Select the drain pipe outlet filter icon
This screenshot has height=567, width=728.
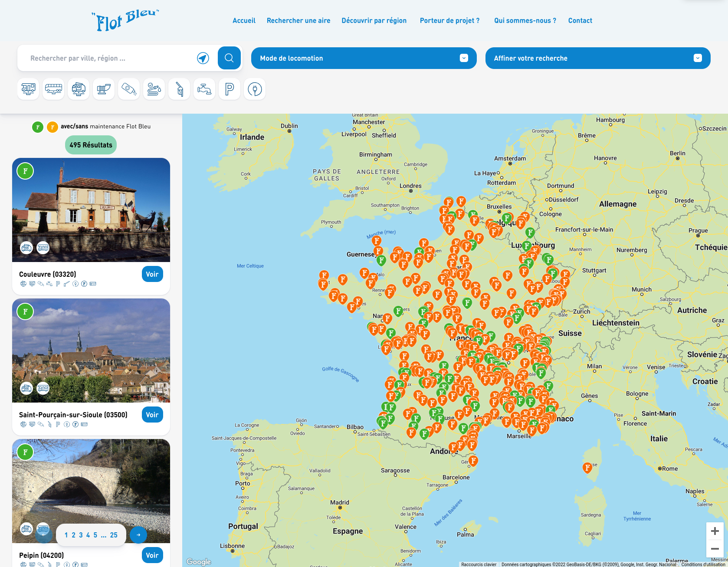coord(104,89)
